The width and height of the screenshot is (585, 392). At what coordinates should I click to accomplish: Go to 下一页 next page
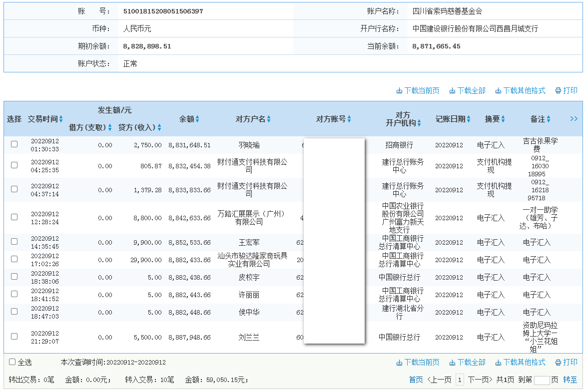click(x=480, y=380)
